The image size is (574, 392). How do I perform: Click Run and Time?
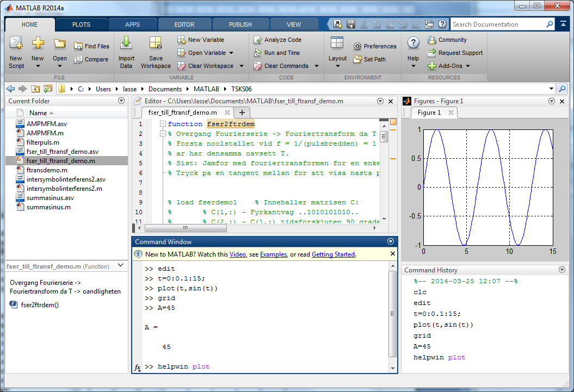point(277,53)
